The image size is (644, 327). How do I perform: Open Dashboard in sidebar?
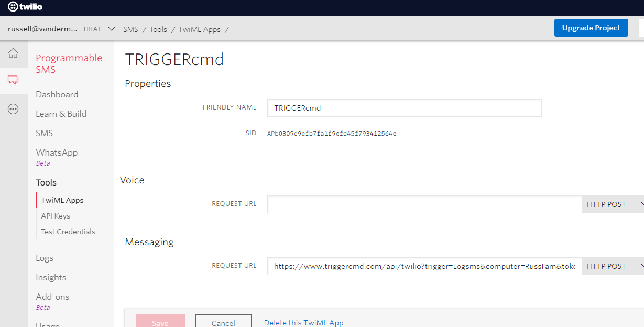click(57, 94)
